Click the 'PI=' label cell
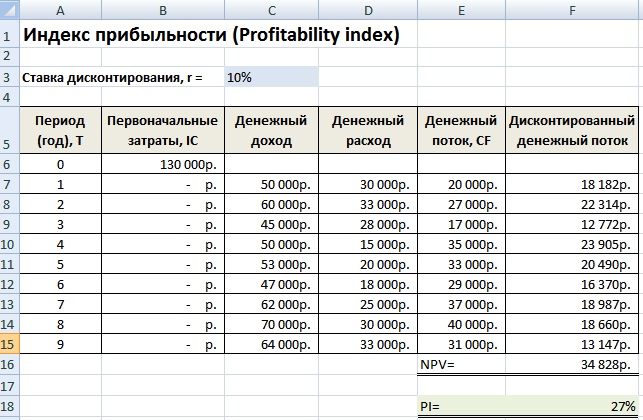This screenshot has width=643, height=420. 461,406
